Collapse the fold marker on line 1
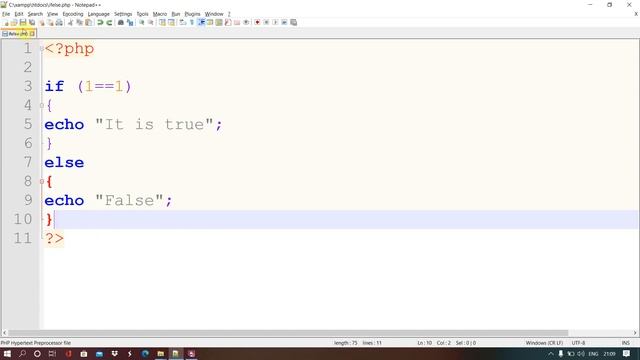Screen dimensions: 640x360 [42, 49]
